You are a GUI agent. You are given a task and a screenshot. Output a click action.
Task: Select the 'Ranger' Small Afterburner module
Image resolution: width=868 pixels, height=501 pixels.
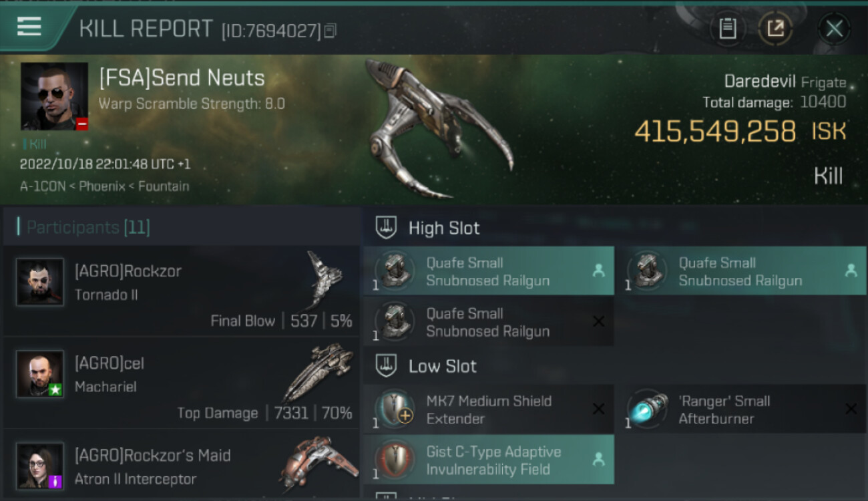[741, 409]
